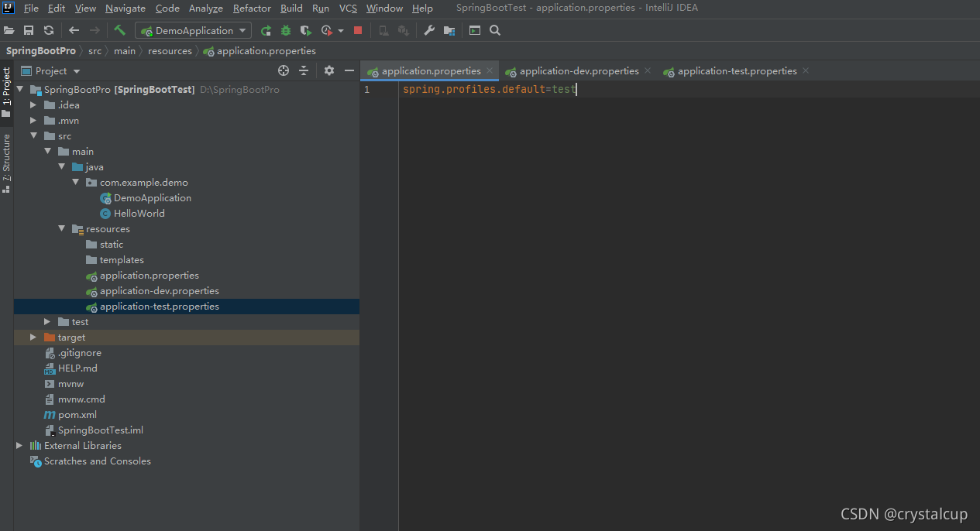Click the editor line spring.profiles.default=test
The image size is (980, 531).
490,89
